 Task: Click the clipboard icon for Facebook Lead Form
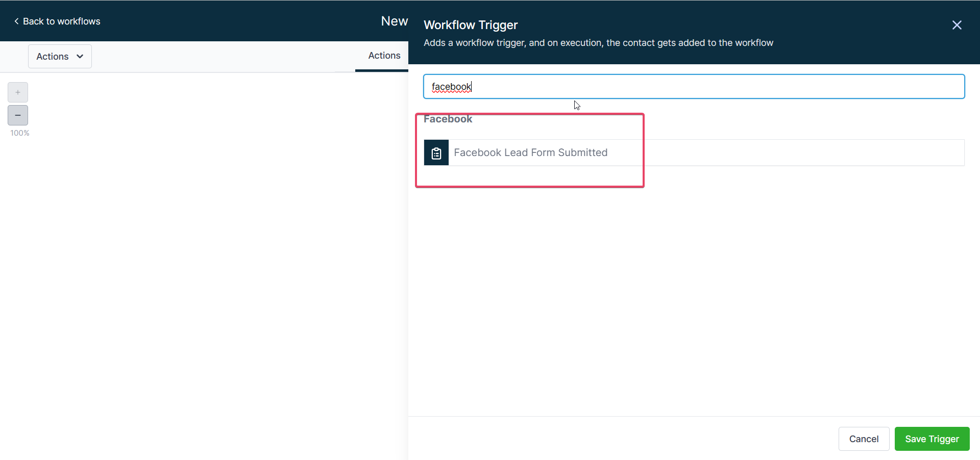[436, 152]
